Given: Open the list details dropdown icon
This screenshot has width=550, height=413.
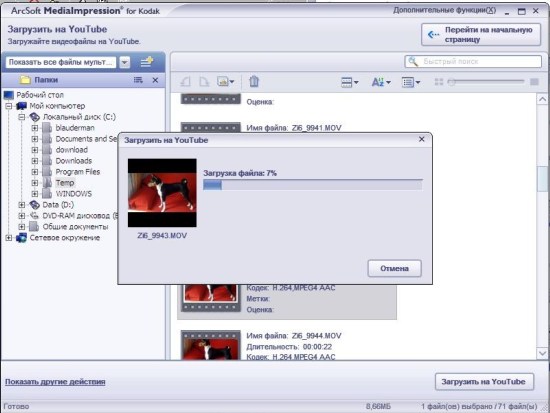Looking at the screenshot, I should [x=411, y=82].
